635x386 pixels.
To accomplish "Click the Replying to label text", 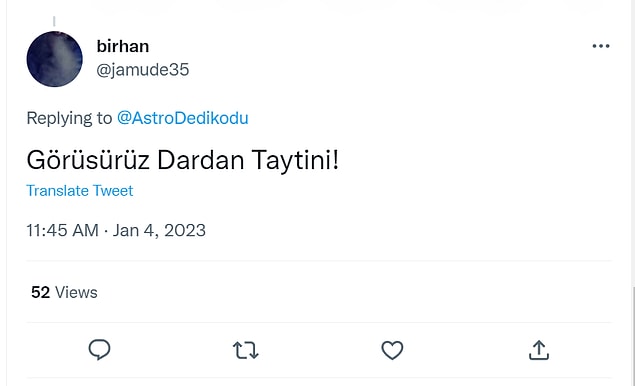I will [69, 118].
